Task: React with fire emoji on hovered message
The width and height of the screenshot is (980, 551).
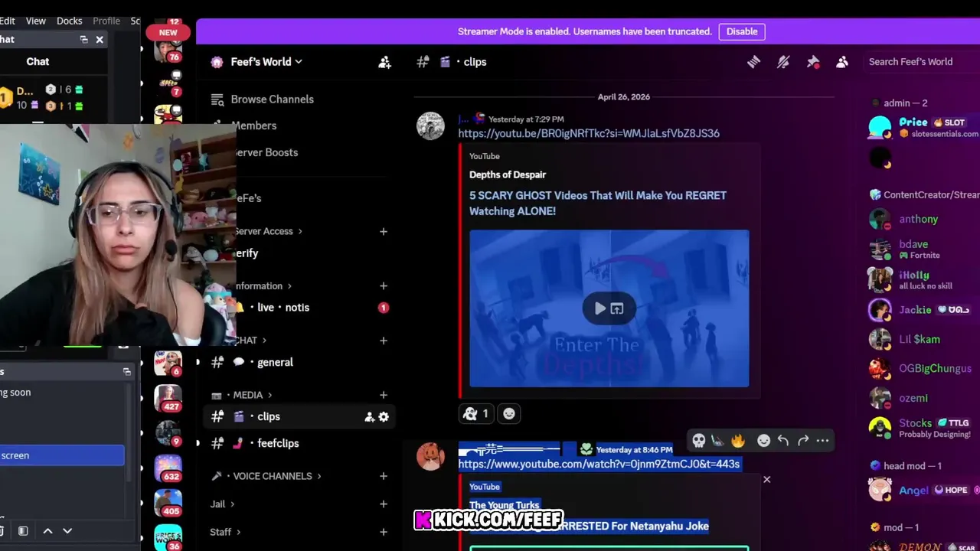Action: (x=738, y=441)
